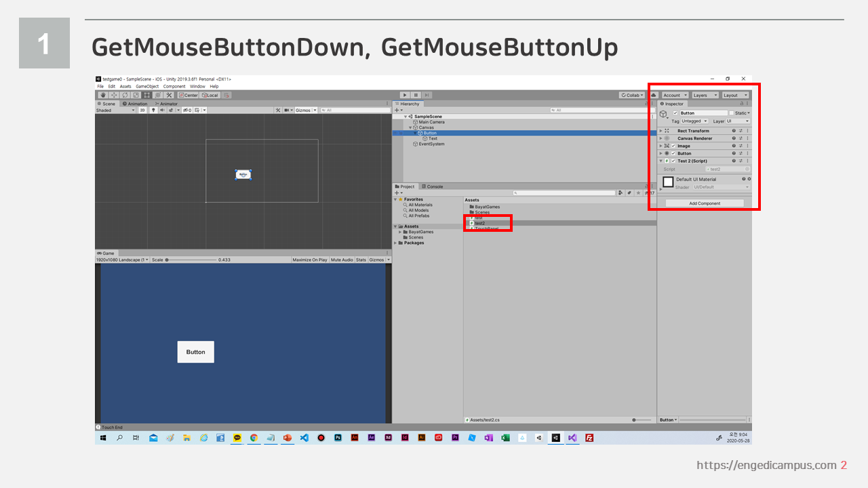The height and width of the screenshot is (488, 868).
Task: Click scene camera settings icon
Action: point(287,110)
